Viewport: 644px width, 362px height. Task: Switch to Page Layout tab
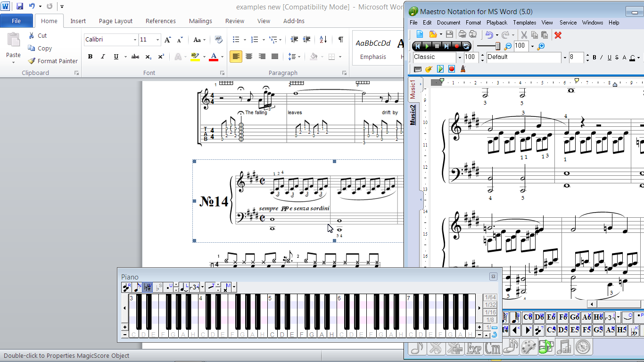coord(116,21)
